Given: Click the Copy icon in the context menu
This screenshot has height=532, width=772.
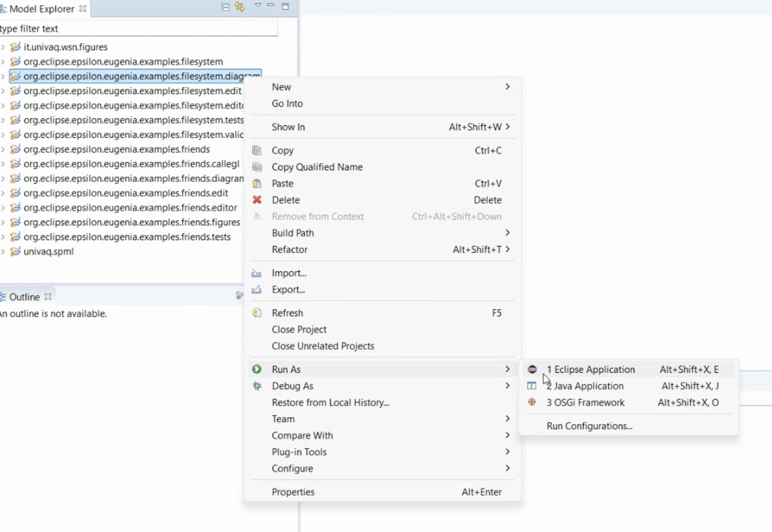Looking at the screenshot, I should click(x=257, y=150).
